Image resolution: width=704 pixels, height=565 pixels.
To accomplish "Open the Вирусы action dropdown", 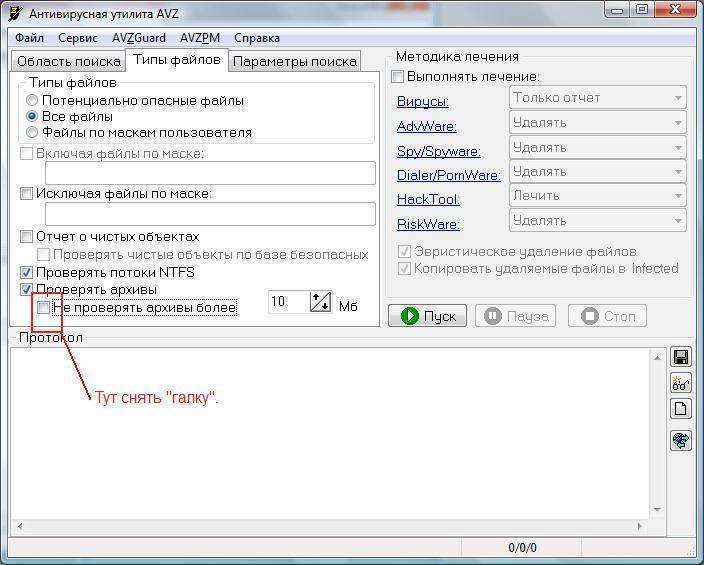I will (597, 98).
